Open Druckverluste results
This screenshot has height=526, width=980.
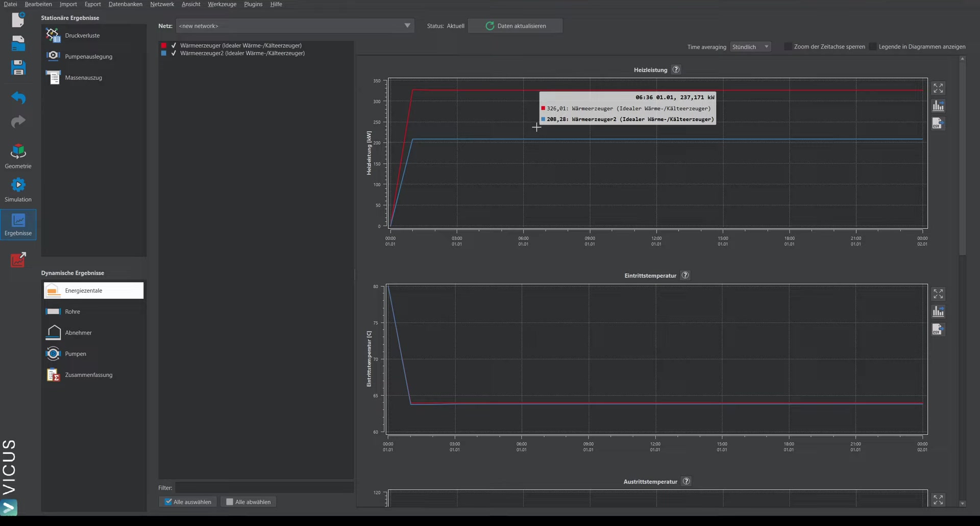point(93,35)
